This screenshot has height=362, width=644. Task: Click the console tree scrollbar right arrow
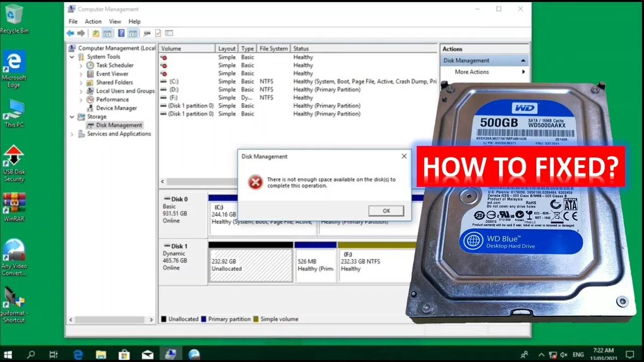point(151,320)
